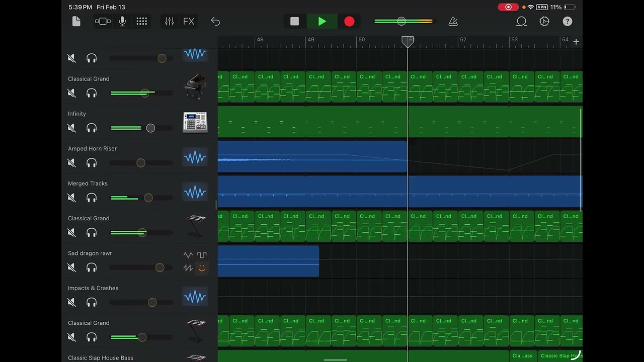The height and width of the screenshot is (362, 644).
Task: Click the Merged Tracks volume knob
Action: 148,198
